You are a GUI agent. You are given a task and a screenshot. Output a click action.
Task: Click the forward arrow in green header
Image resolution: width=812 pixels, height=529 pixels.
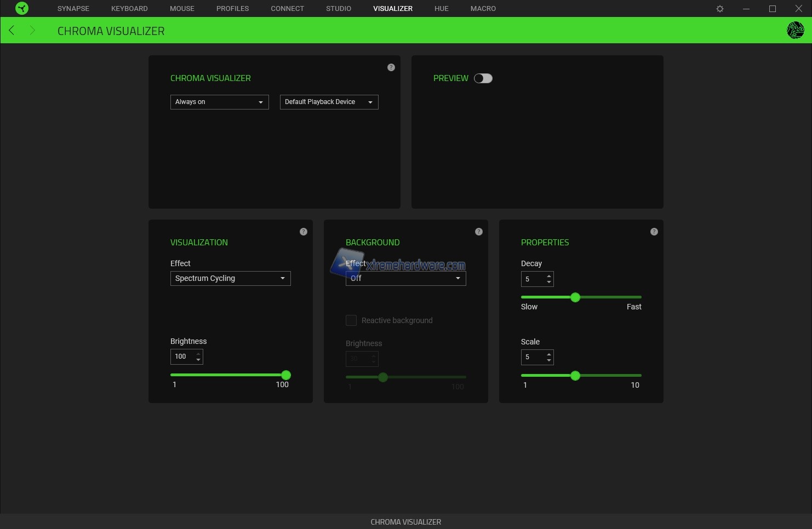[32, 30]
